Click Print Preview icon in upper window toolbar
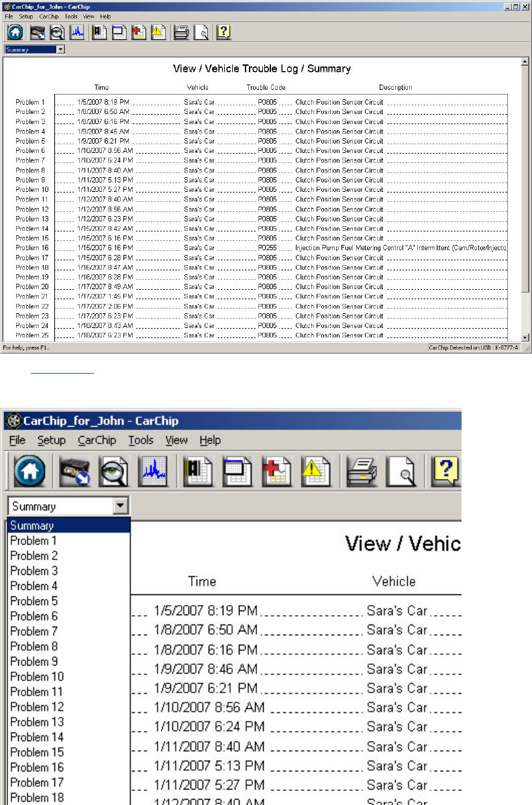Screen dimensions: 532x805 coord(201,32)
